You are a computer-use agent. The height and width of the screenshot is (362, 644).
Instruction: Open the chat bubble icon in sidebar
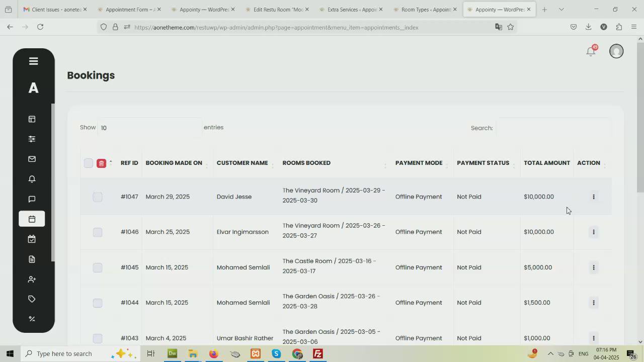point(32,199)
